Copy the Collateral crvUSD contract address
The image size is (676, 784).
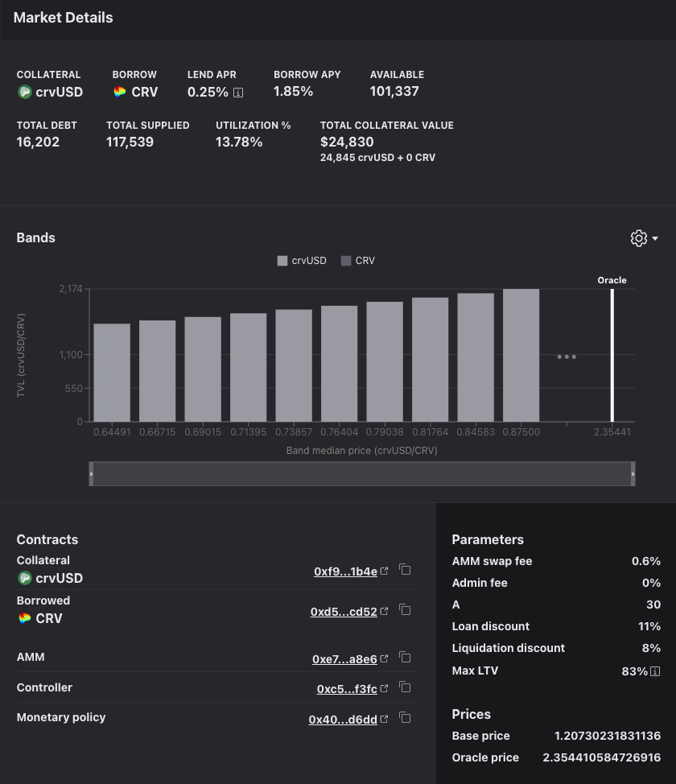coord(405,570)
